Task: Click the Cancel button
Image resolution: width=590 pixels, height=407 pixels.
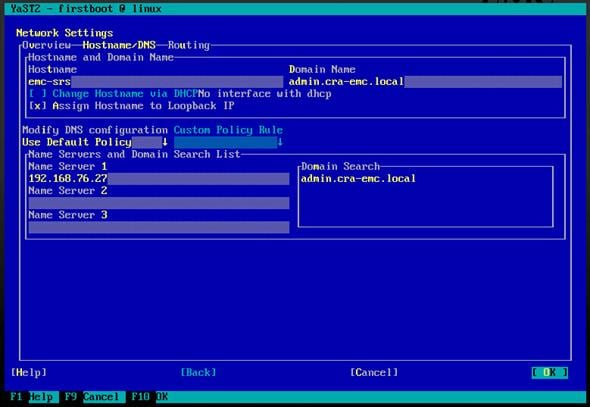Action: coord(374,372)
